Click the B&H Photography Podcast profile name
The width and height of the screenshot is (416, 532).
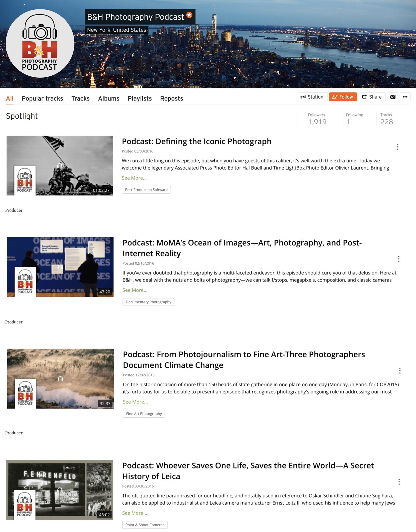coord(136,17)
